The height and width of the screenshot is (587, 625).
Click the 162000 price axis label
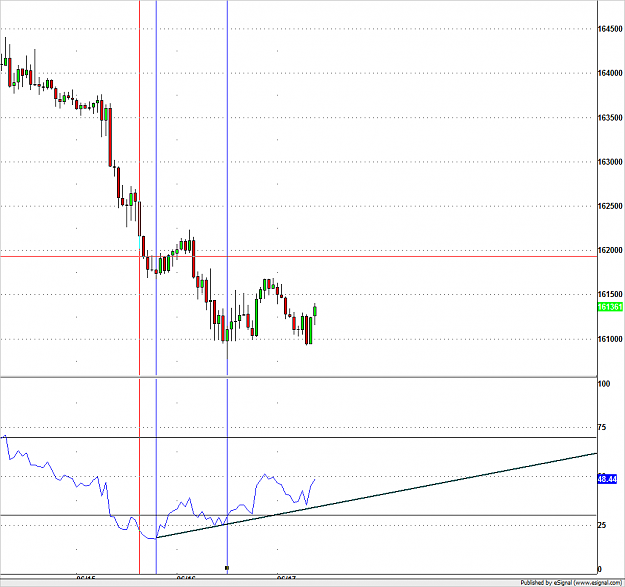pos(610,250)
